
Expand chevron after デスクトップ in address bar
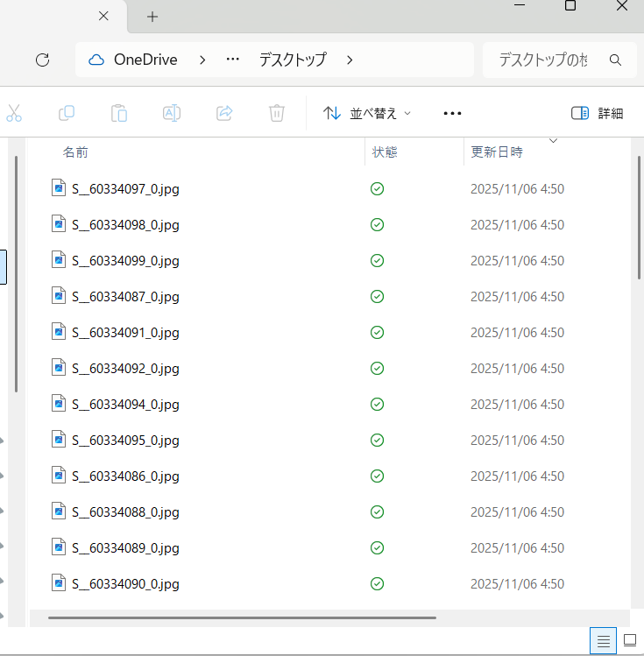[350, 60]
